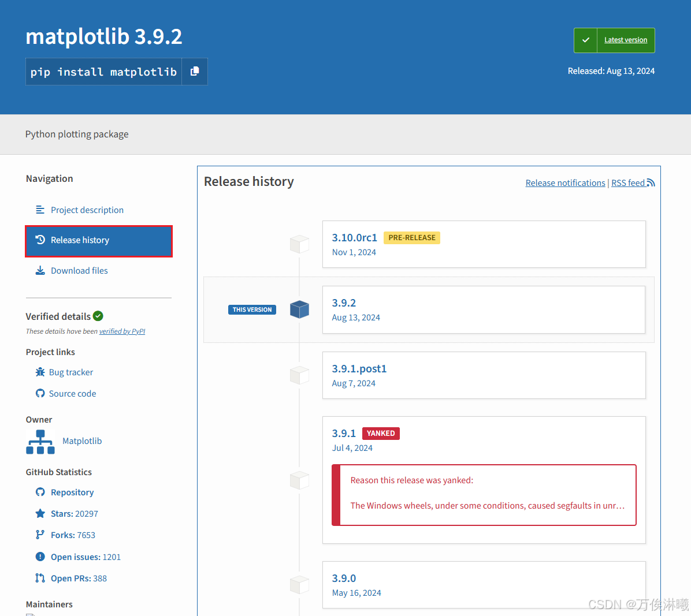This screenshot has width=691, height=616.
Task: Open the Open issues: 1201 link
Action: coord(86,557)
